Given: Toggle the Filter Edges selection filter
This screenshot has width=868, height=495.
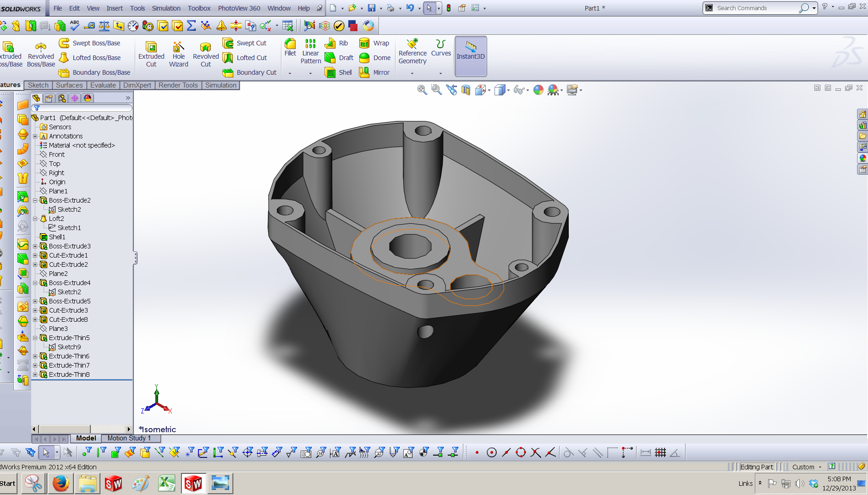Looking at the screenshot, I should (101, 453).
